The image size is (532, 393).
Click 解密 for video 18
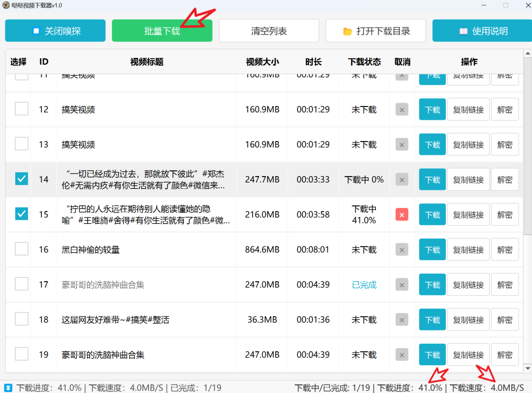click(x=504, y=320)
